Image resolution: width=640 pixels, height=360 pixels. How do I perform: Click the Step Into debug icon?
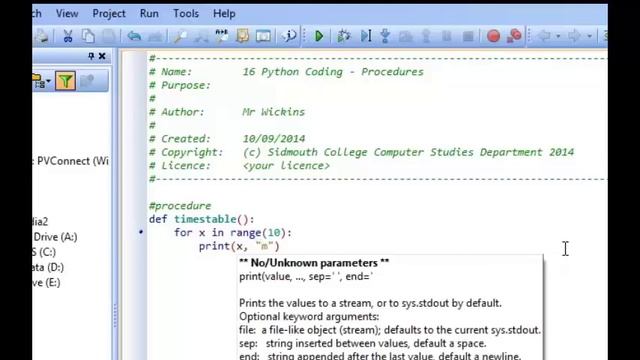coord(385,36)
